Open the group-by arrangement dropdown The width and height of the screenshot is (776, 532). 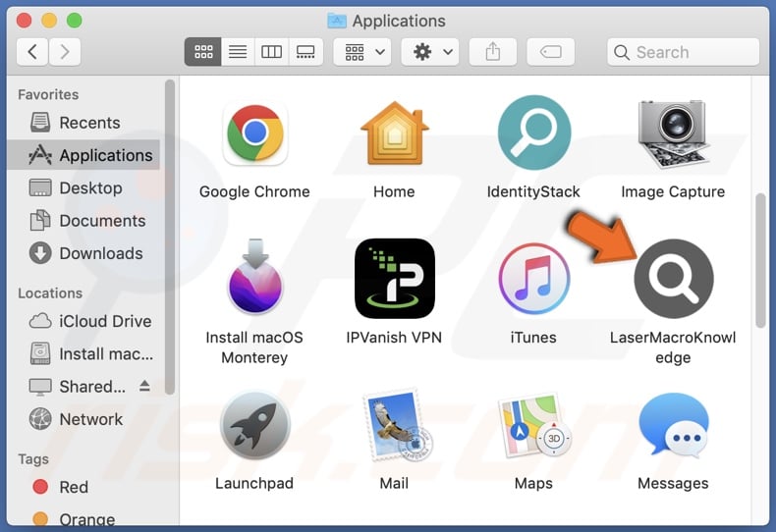pyautogui.click(x=362, y=52)
